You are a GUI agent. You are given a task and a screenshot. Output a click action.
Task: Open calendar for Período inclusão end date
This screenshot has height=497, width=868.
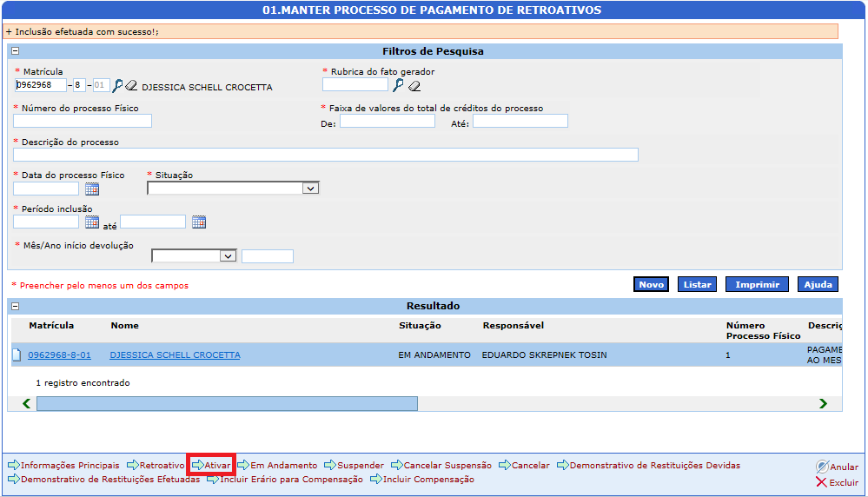click(199, 222)
